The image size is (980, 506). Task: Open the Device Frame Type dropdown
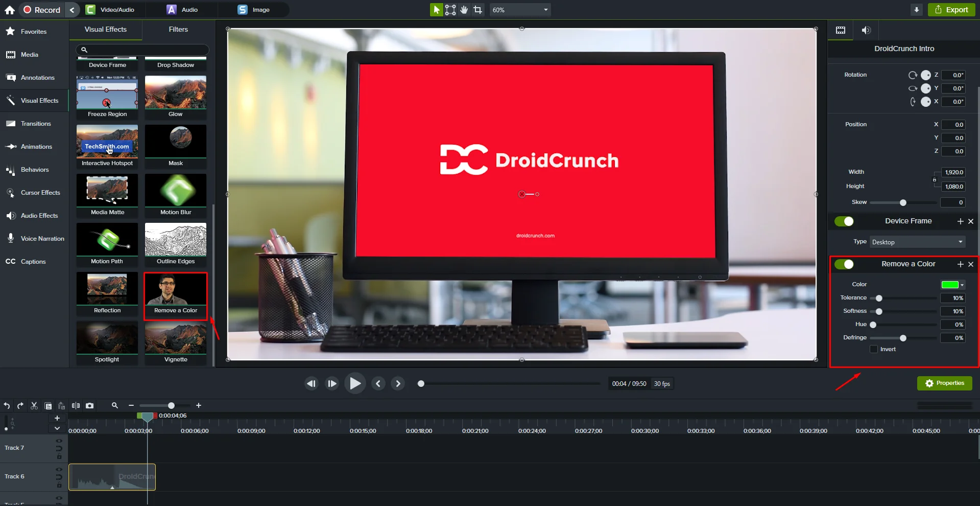tap(917, 242)
